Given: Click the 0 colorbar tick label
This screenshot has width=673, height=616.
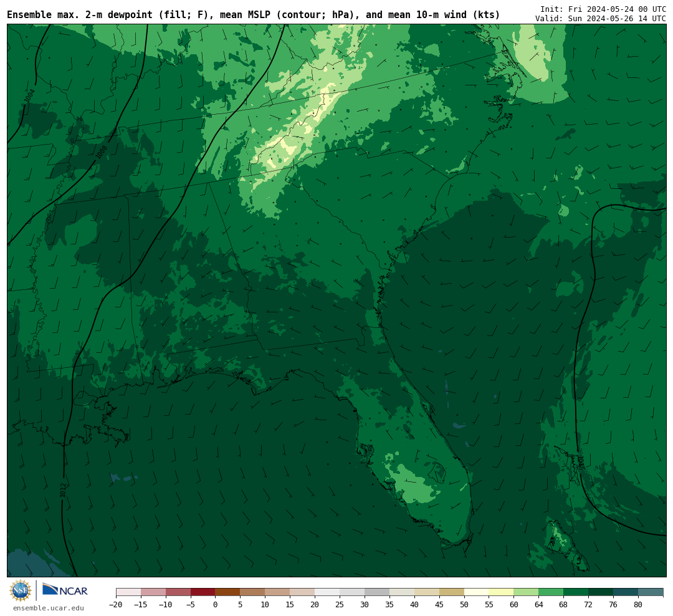Looking at the screenshot, I should pos(215,604).
